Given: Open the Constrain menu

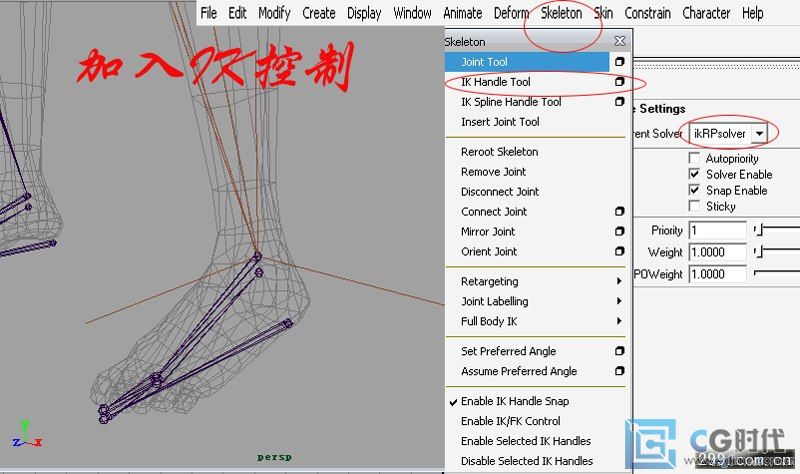Looking at the screenshot, I should tap(647, 13).
